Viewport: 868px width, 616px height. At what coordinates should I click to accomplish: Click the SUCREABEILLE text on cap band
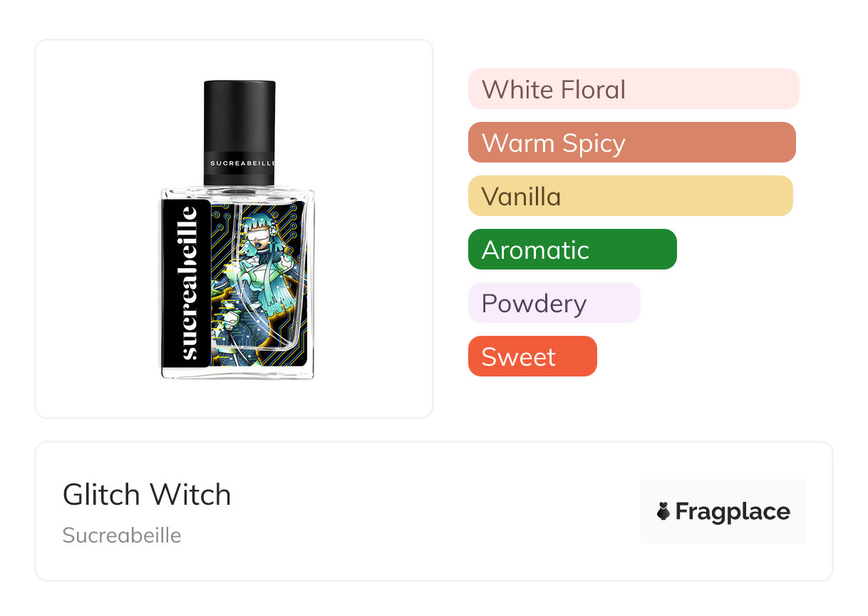[x=242, y=163]
